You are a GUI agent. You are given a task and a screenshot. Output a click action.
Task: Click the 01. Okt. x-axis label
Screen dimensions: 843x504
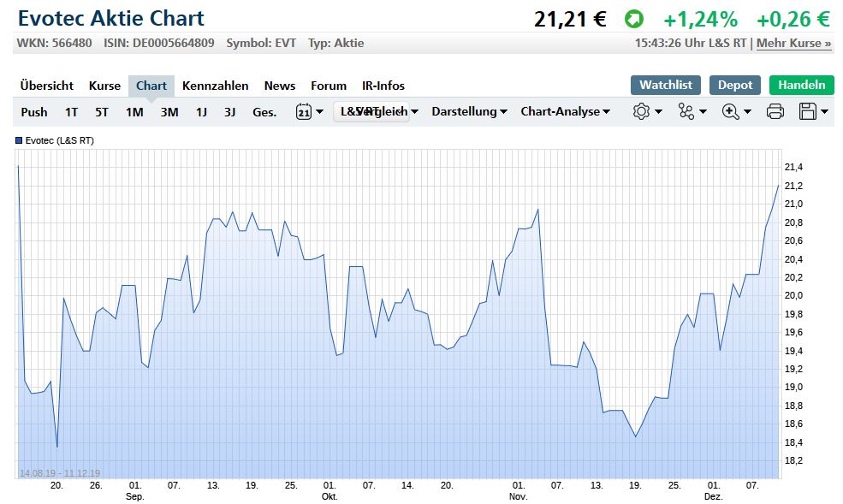tap(329, 490)
